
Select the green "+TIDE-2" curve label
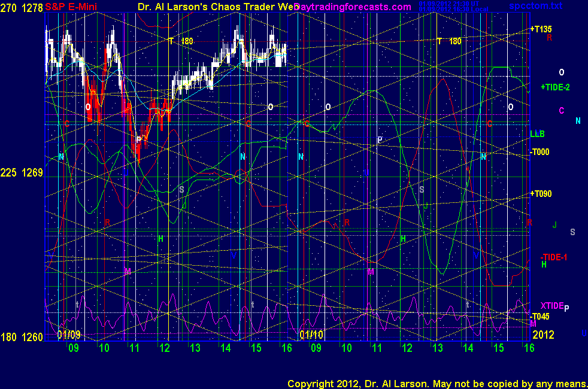coord(555,87)
